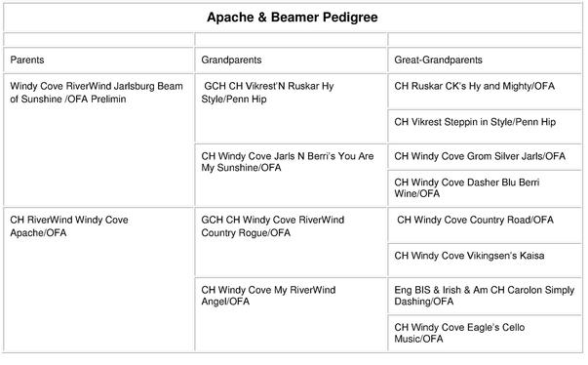Click the empty cell above Parents header
Screen dimensions: 588x365
pos(98,40)
